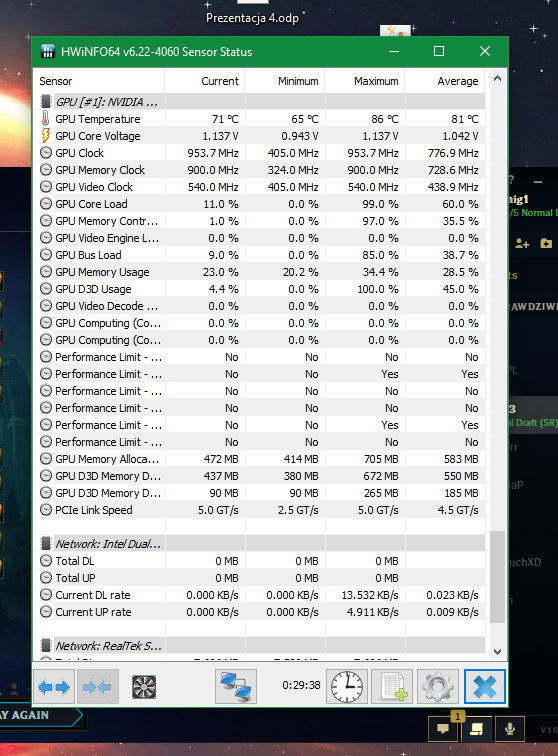
Task: Click the scrollbar down arrow
Action: (498, 651)
